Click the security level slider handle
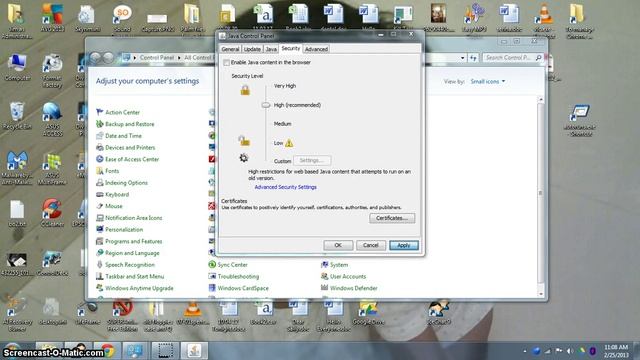 [266, 105]
